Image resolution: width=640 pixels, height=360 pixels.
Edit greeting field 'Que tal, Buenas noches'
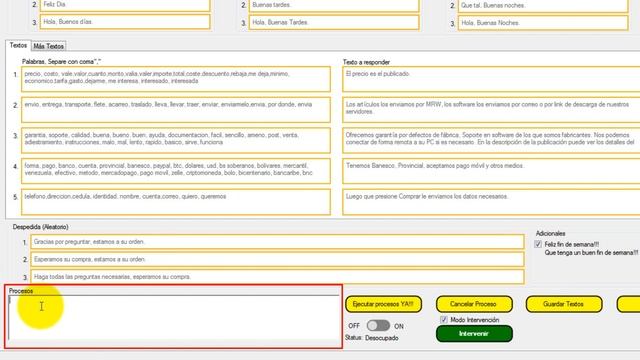543,6
